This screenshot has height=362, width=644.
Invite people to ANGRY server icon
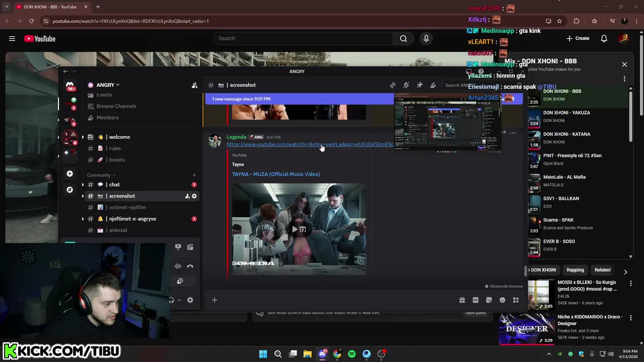(x=195, y=85)
